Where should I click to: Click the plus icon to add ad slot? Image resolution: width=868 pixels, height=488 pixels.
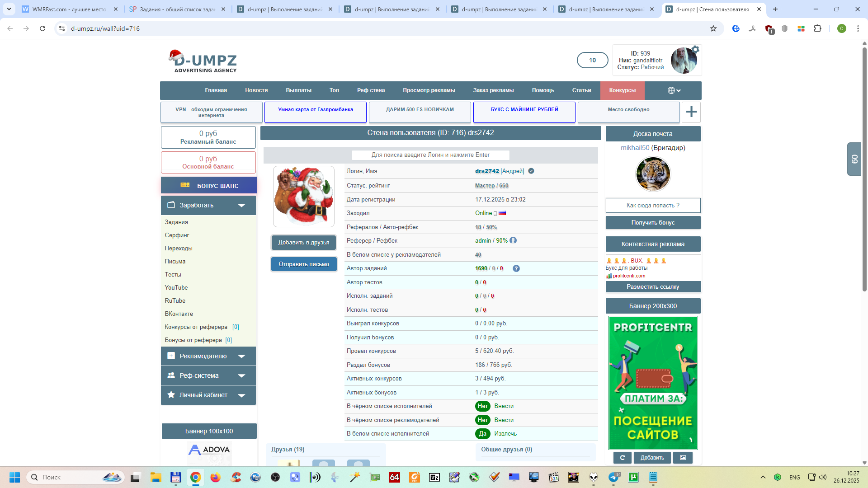point(691,112)
